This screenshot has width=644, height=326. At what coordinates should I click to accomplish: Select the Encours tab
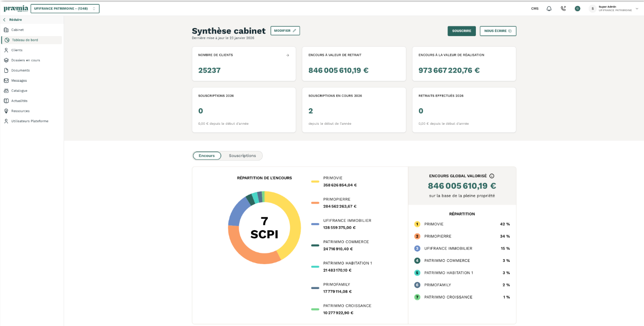[x=207, y=156]
